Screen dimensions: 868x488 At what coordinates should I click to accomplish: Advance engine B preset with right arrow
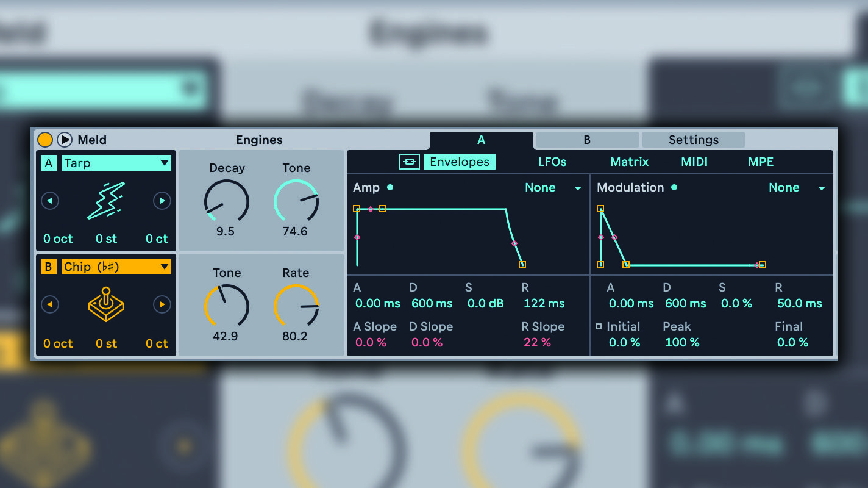pyautogui.click(x=162, y=304)
